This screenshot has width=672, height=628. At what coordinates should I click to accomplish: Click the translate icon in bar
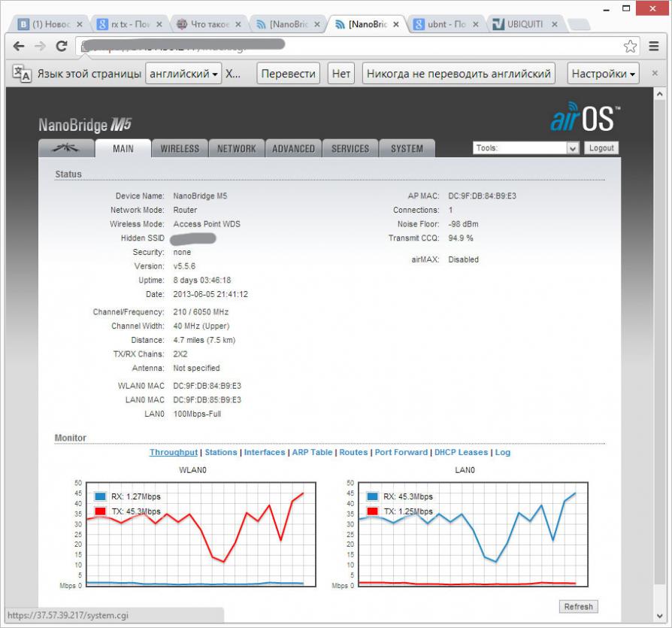[23, 74]
